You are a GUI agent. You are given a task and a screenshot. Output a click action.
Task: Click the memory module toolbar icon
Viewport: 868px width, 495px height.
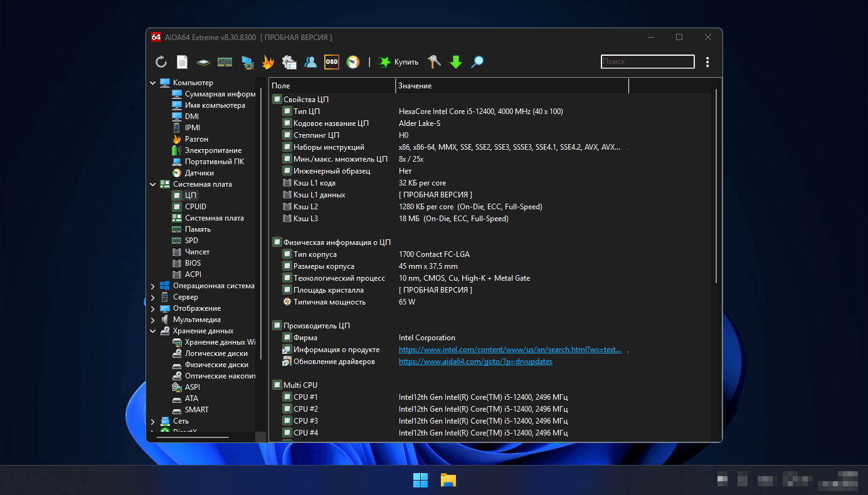[x=225, y=61]
